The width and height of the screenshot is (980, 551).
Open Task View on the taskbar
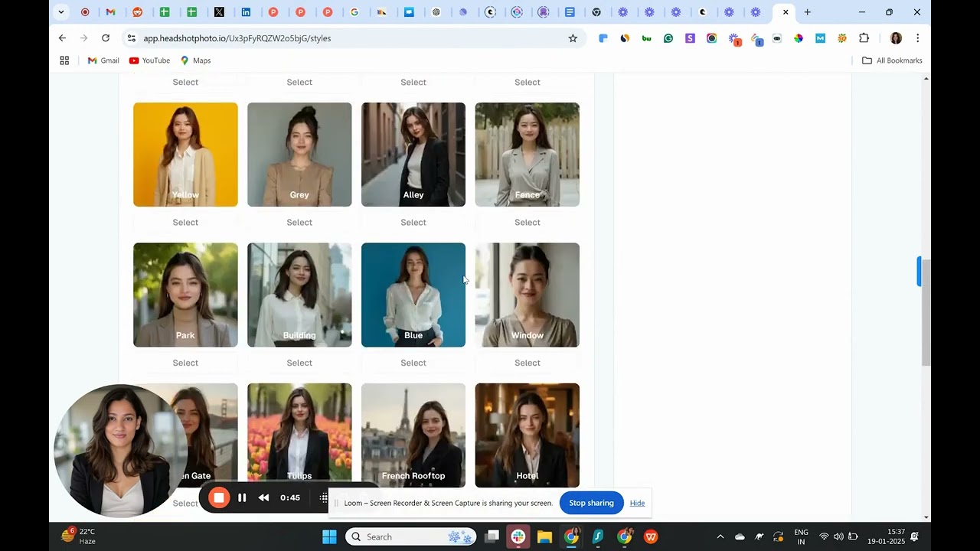[x=492, y=536]
